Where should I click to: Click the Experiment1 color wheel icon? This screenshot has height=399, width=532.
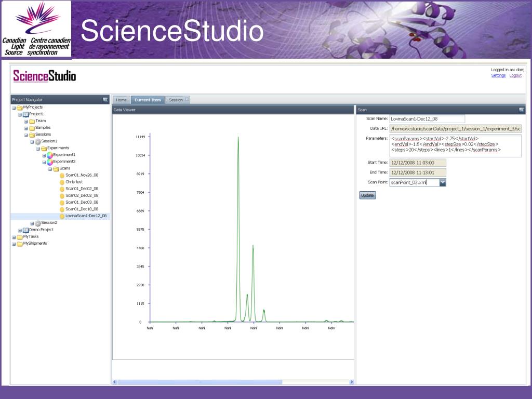click(49, 155)
